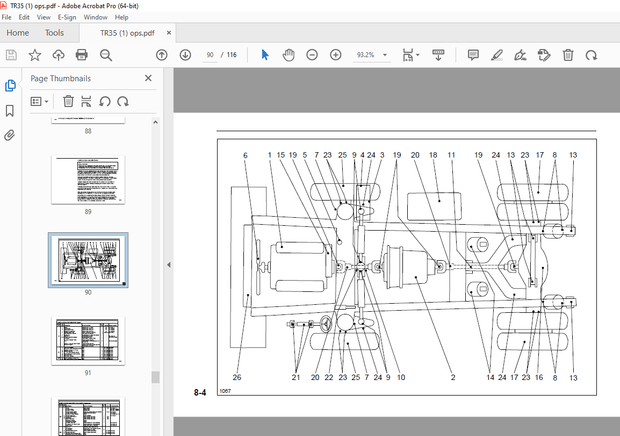Viewport: 620px width, 436px height.
Task: Click the stamp/tag tool icon
Action: (x=544, y=55)
